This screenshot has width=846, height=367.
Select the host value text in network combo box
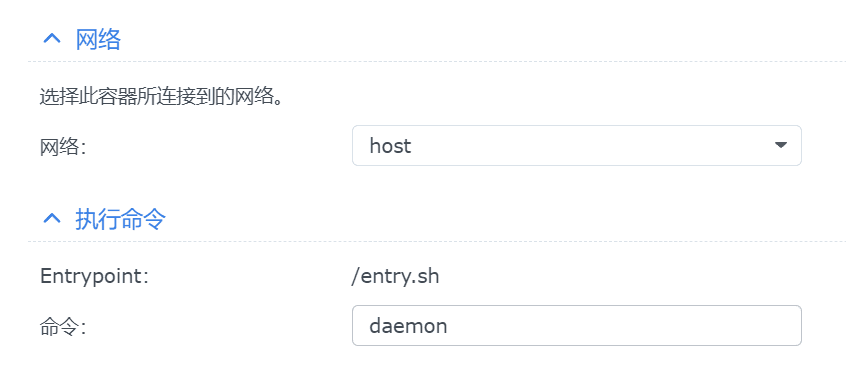pyautogui.click(x=390, y=146)
